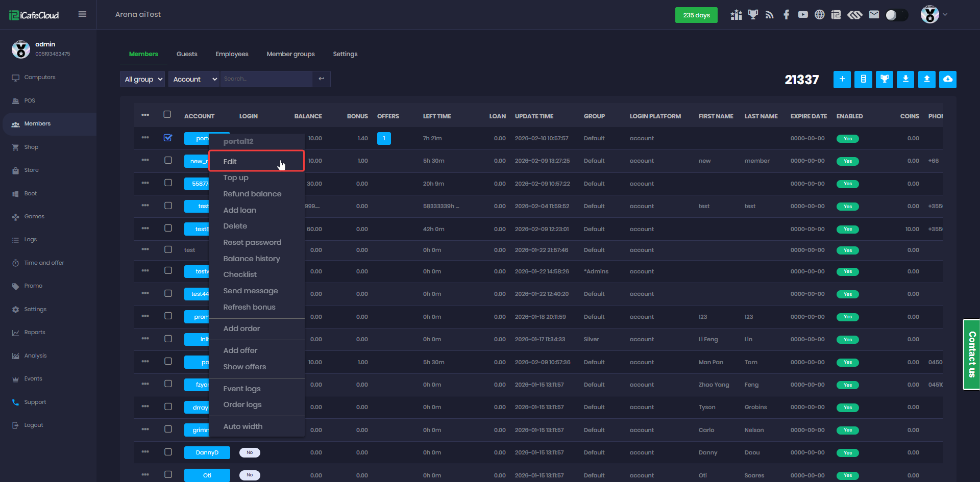Open the All group dropdown filter
The height and width of the screenshot is (482, 980).
(x=142, y=79)
